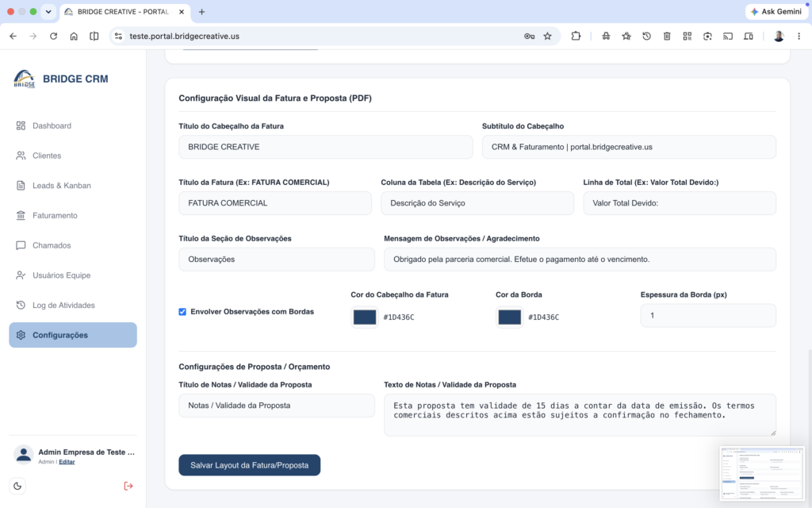This screenshot has width=812, height=508.
Task: Click the Ask Gemini button
Action: point(776,11)
